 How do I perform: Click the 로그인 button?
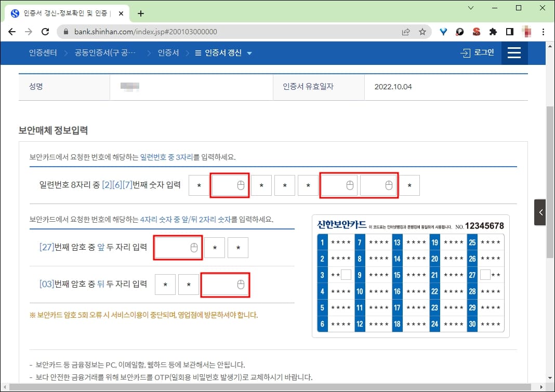(477, 52)
